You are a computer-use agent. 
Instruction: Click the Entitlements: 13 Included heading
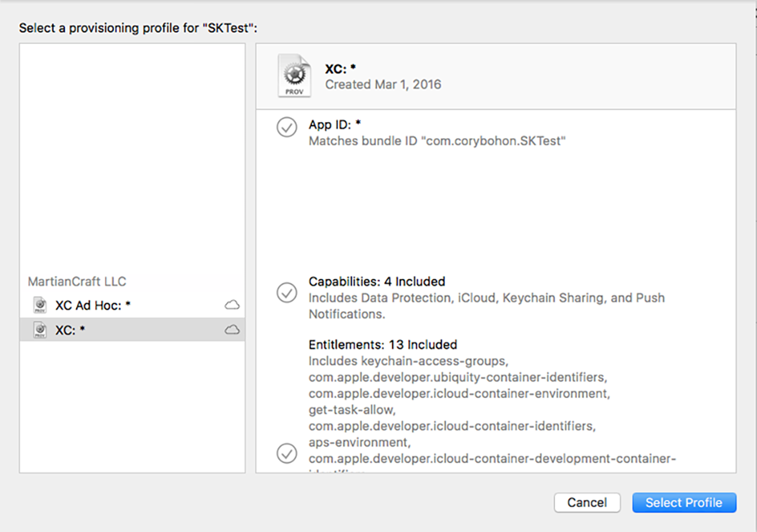pyautogui.click(x=383, y=345)
